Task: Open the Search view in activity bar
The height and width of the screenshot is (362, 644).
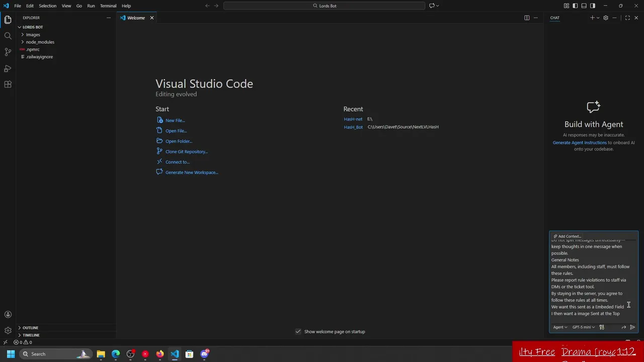Action: click(x=8, y=36)
